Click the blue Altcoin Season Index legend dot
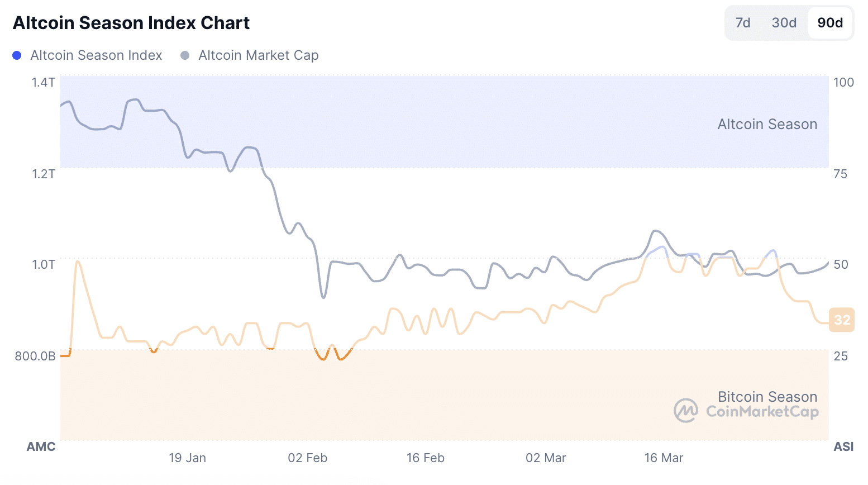 click(17, 55)
